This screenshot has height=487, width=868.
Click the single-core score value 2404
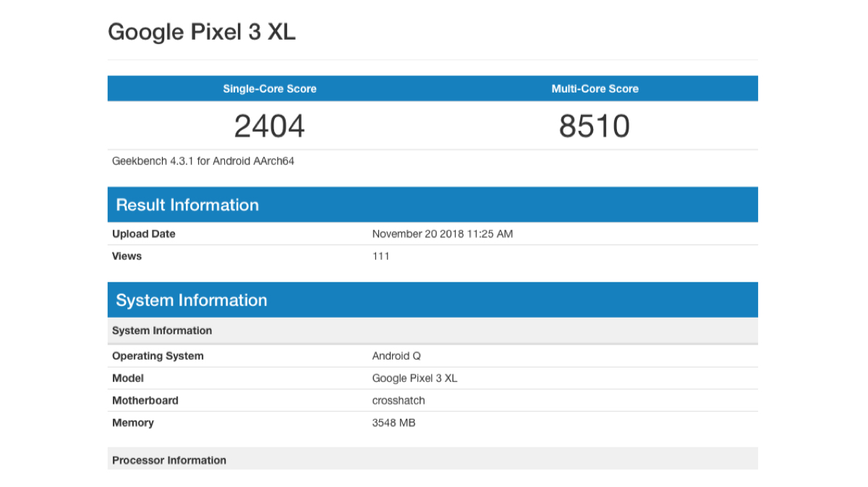pyautogui.click(x=270, y=126)
